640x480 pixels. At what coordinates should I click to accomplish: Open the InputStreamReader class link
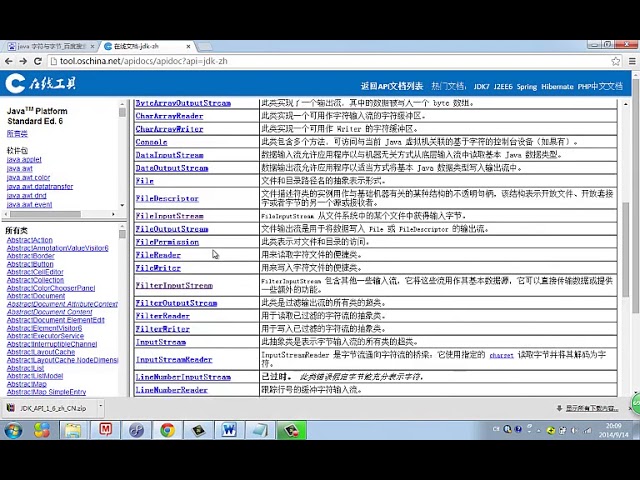click(x=174, y=360)
